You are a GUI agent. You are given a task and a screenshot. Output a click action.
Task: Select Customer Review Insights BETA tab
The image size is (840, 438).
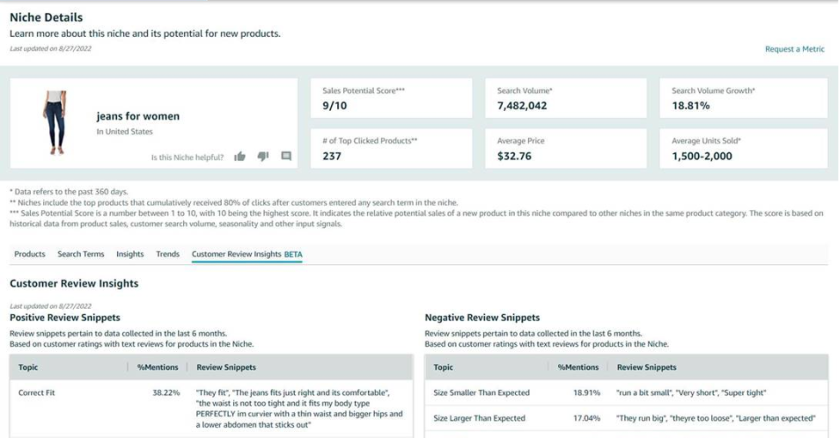pos(246,254)
